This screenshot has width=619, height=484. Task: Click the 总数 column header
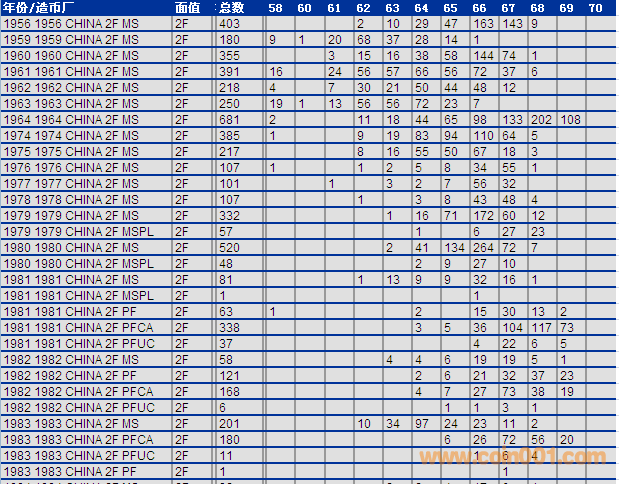(231, 7)
